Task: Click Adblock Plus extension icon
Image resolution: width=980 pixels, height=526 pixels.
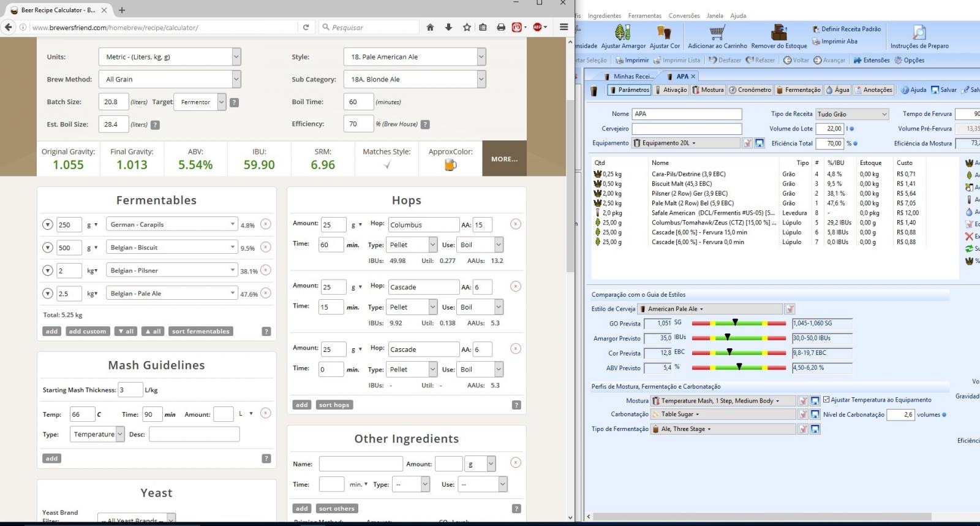Action: click(x=537, y=27)
